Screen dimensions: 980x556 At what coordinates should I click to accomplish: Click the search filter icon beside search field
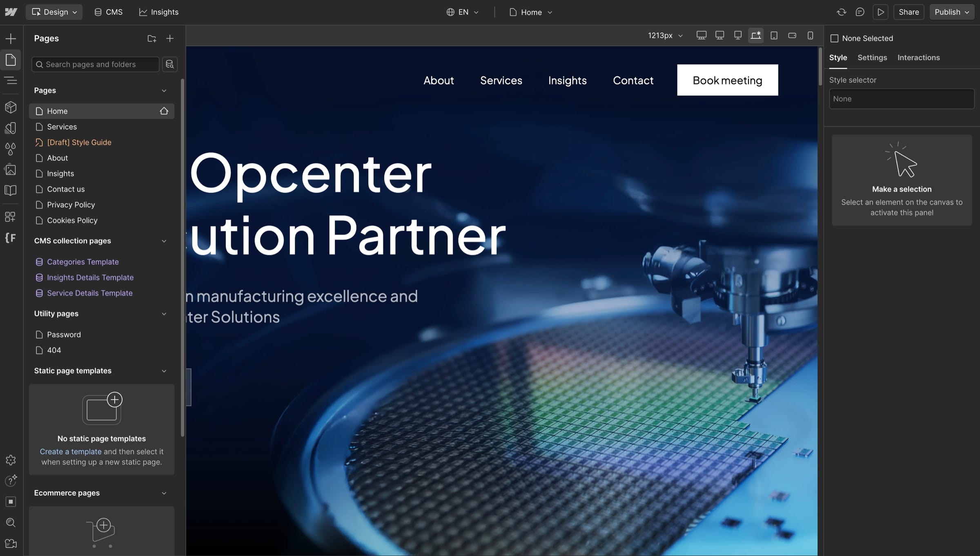point(170,64)
